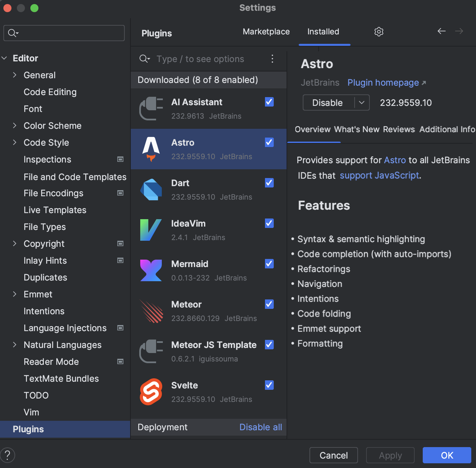The image size is (476, 468).
Task: Open the Plugin homepage link
Action: pos(383,83)
